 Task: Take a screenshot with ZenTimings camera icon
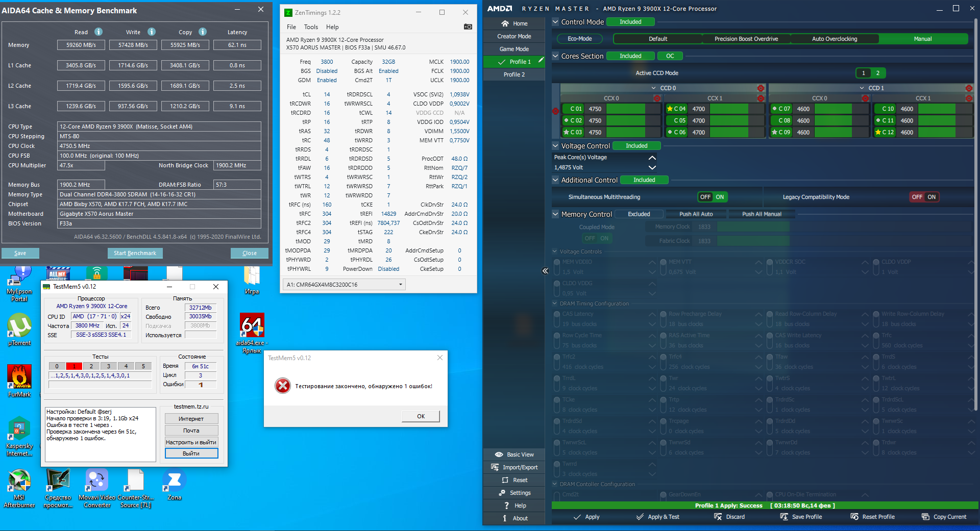click(468, 27)
